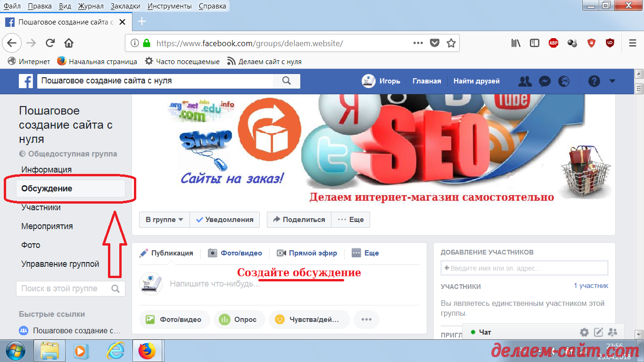Toggle the Firefox sidebar view

click(x=535, y=43)
